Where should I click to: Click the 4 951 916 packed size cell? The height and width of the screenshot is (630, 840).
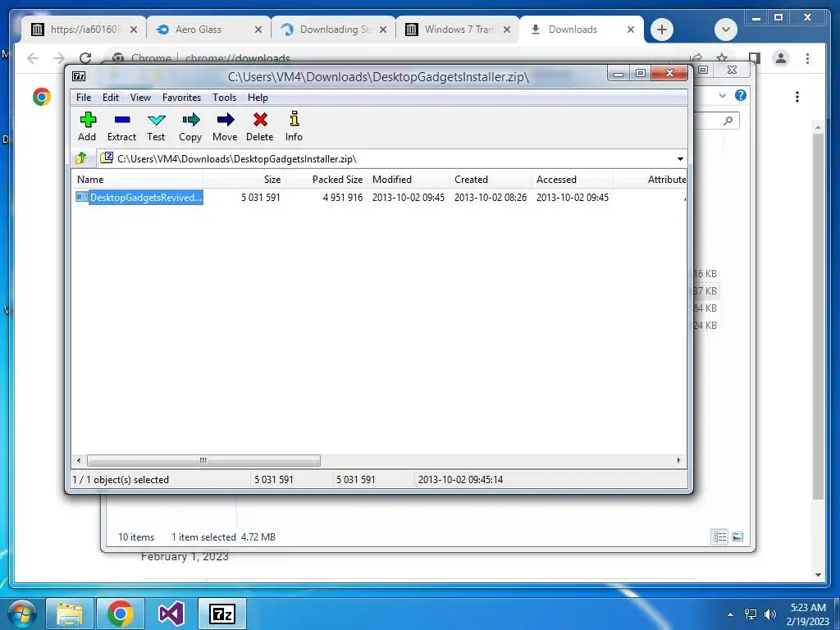point(343,198)
